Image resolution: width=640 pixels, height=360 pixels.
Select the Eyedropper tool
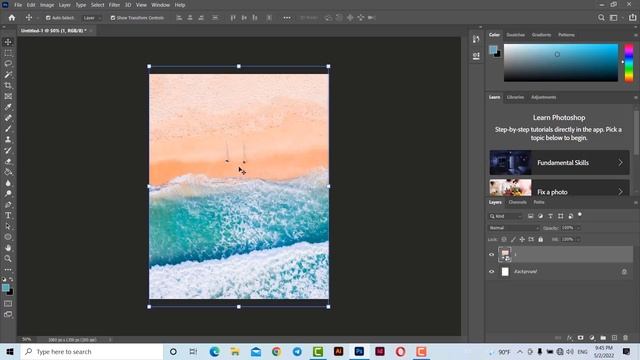pos(8,107)
